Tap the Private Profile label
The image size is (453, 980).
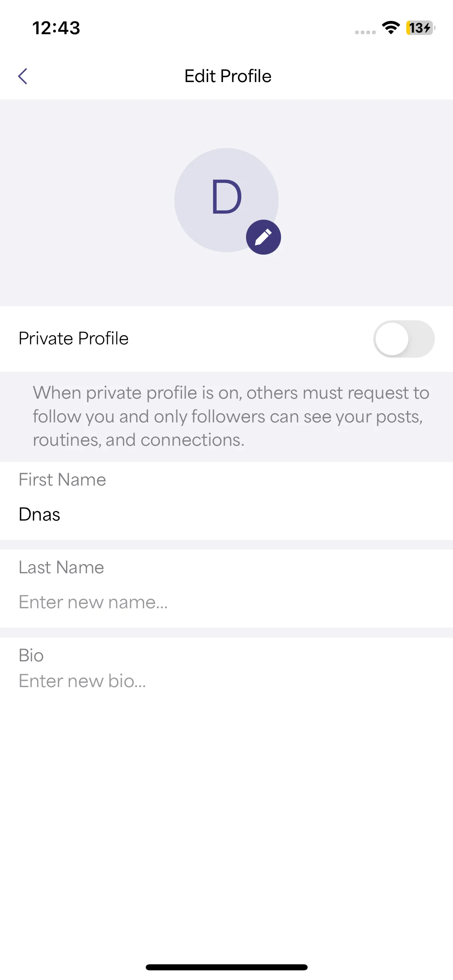coord(74,339)
